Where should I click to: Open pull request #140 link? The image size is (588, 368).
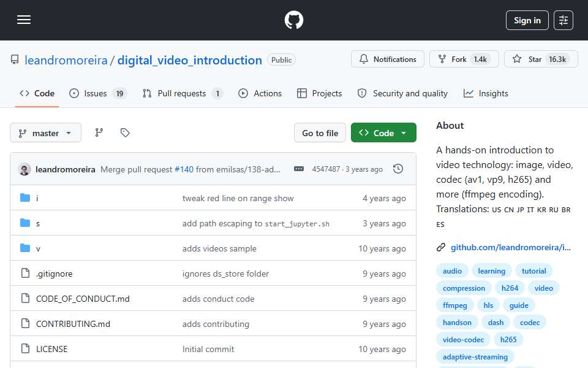pyautogui.click(x=184, y=170)
